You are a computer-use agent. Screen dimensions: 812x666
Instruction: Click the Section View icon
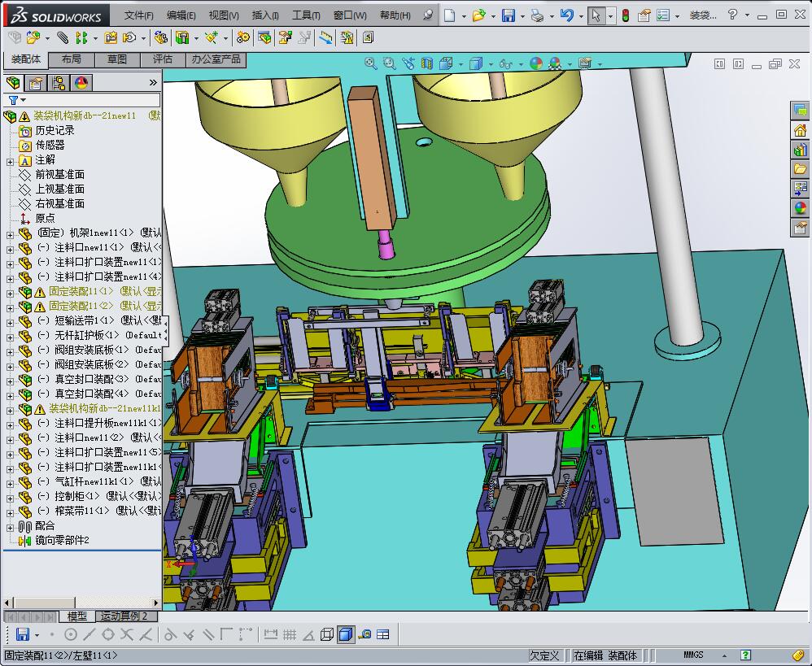426,63
